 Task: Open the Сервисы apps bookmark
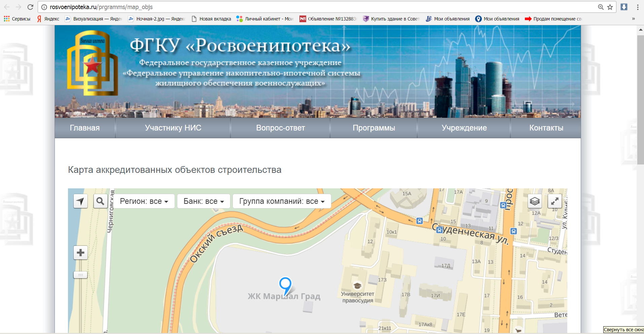17,19
